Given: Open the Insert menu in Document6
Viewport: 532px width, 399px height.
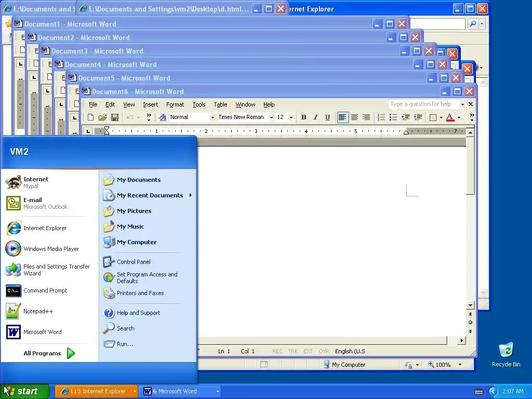Looking at the screenshot, I should 150,104.
